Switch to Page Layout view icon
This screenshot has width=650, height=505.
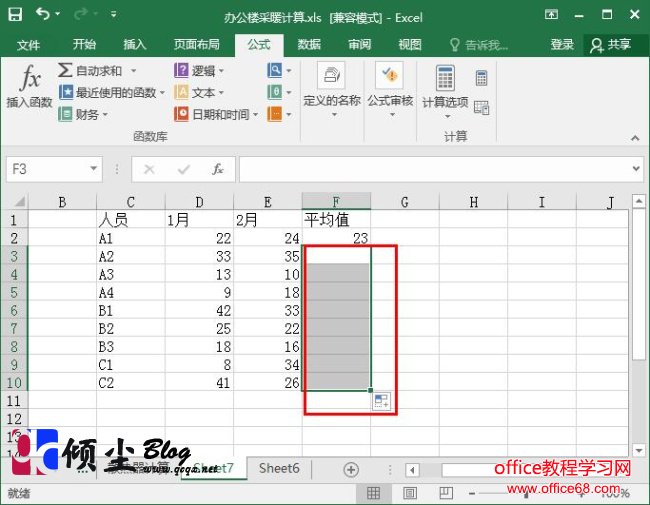tap(410, 493)
